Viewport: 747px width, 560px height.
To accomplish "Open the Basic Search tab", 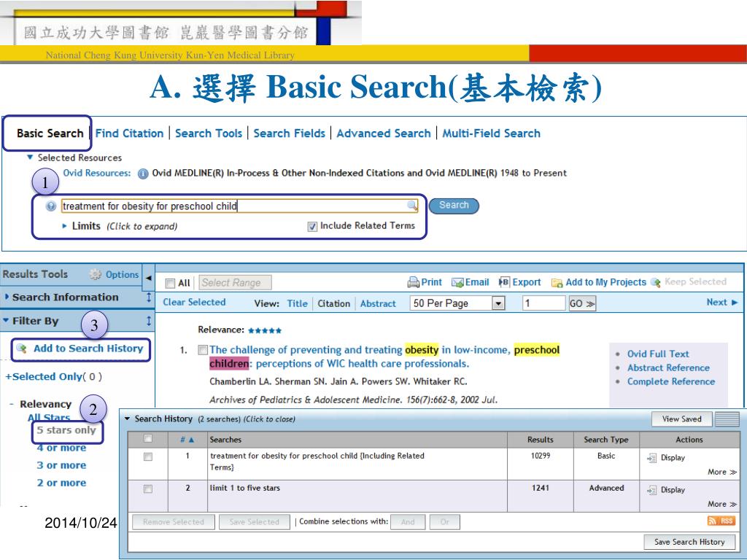I will pos(50,133).
